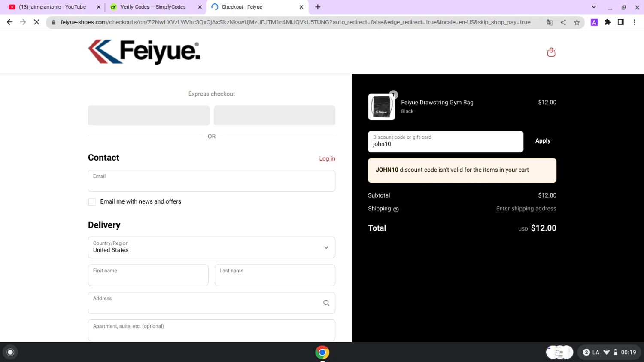This screenshot has width=644, height=362.
Task: Click the Wi-Fi status icon
Action: [x=606, y=353]
